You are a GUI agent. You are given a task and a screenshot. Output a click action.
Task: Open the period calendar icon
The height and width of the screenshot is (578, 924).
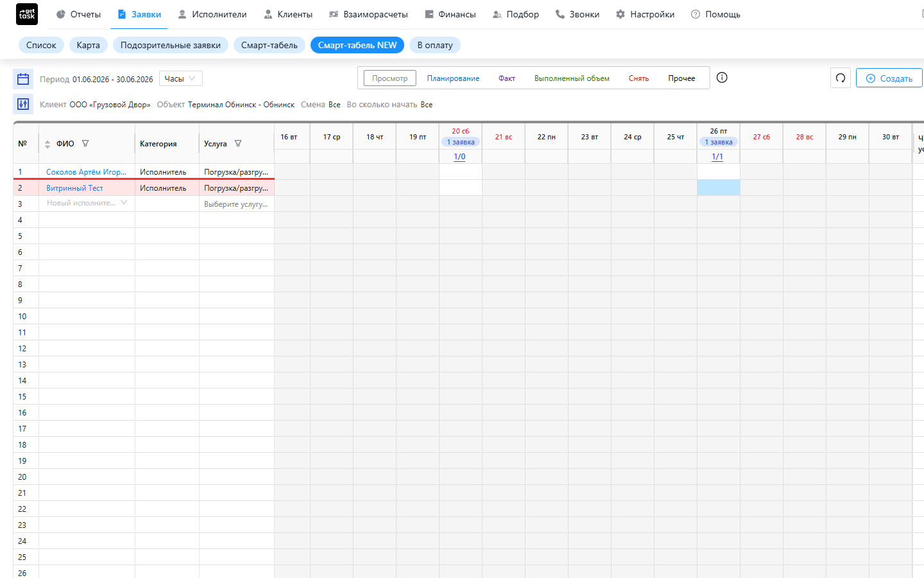tap(23, 79)
